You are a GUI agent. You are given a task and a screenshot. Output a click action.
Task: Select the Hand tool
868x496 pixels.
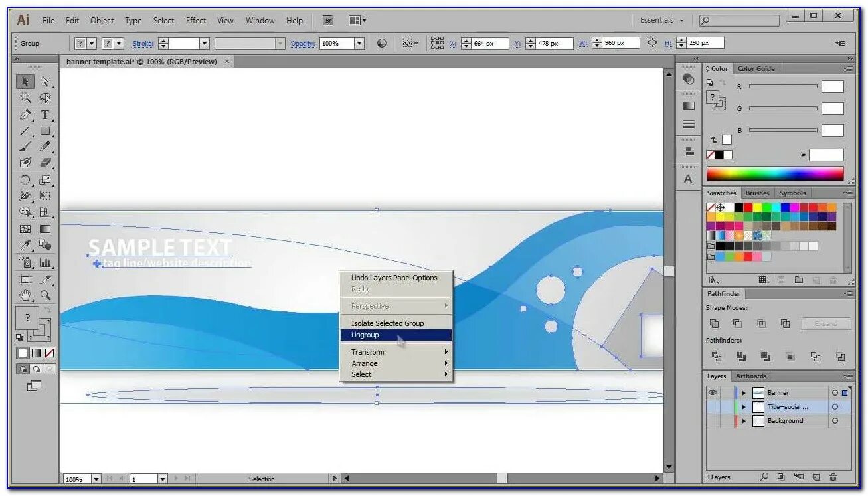click(x=25, y=295)
